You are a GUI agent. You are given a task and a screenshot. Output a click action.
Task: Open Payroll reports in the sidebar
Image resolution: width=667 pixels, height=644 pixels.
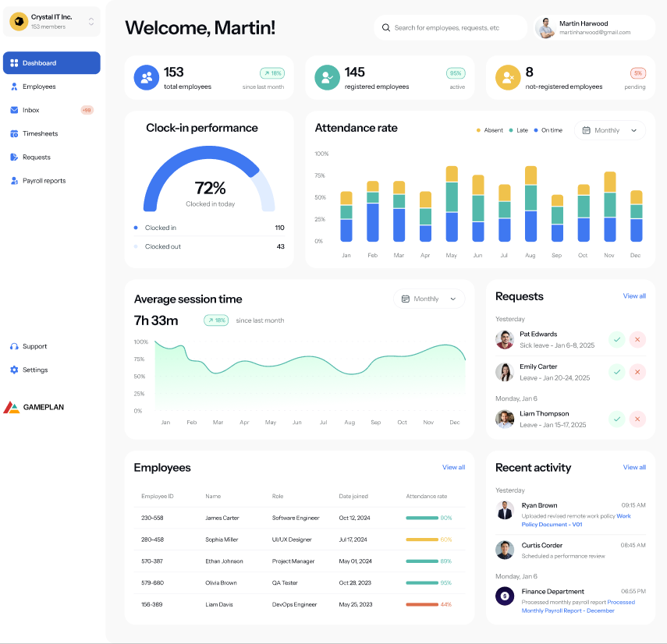(44, 180)
